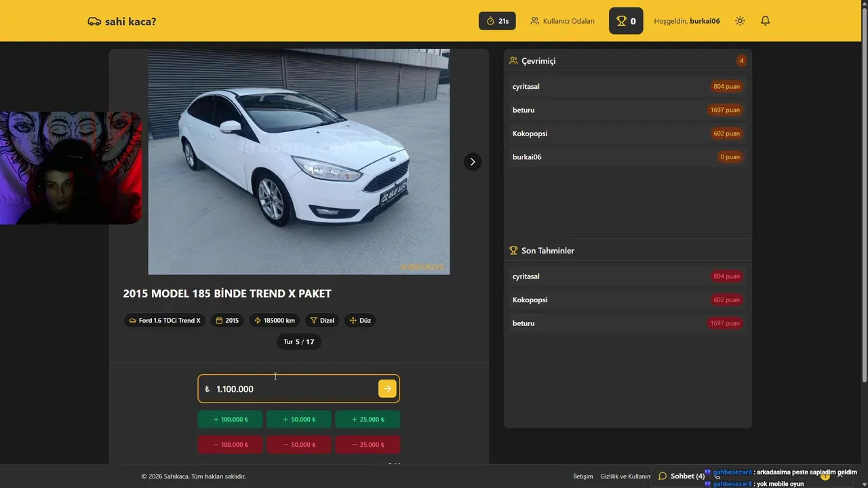Screen dimensions: 868x488
Task: Click the 1697 puan badge in Çevrimiçi
Action: click(725, 110)
